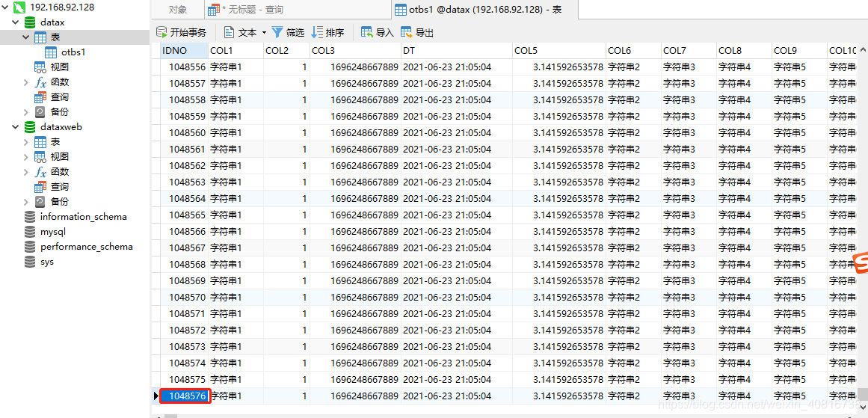868x418 pixels.
Task: Click the sys database icon
Action: tap(30, 261)
